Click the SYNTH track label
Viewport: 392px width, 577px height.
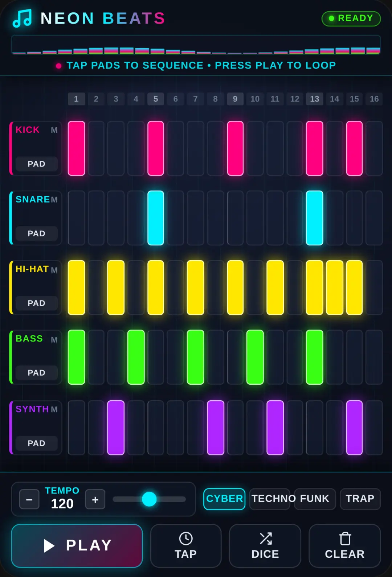point(32,409)
